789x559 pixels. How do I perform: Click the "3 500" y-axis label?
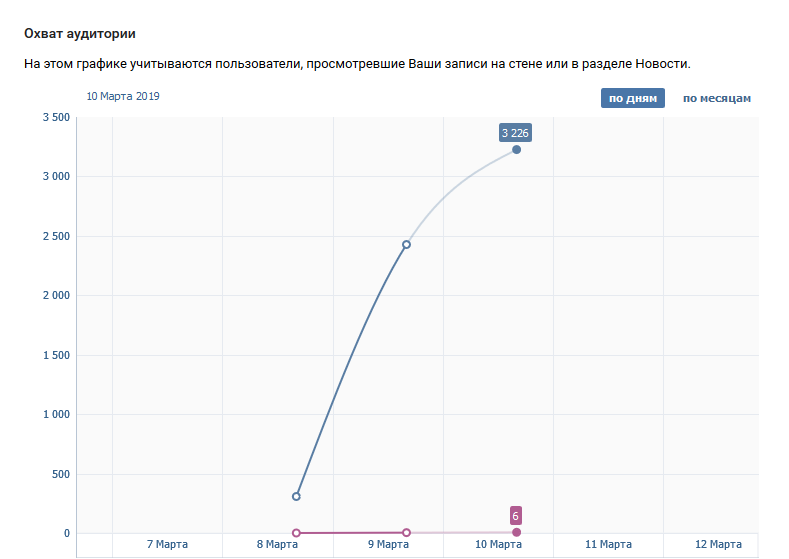56,118
